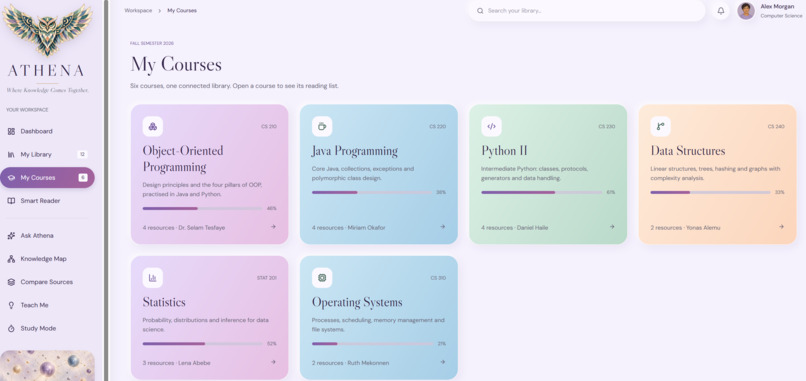Click the Compare Sources layers icon
This screenshot has height=381, width=806.
click(11, 282)
